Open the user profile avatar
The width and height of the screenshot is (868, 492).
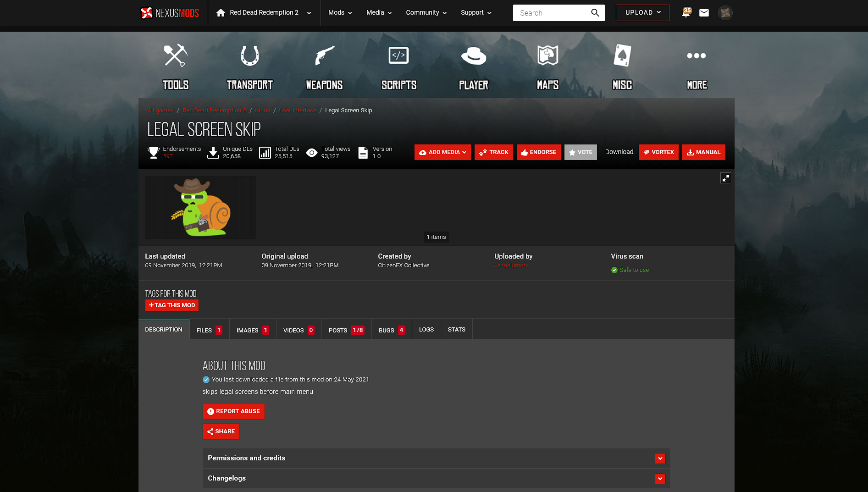point(725,13)
